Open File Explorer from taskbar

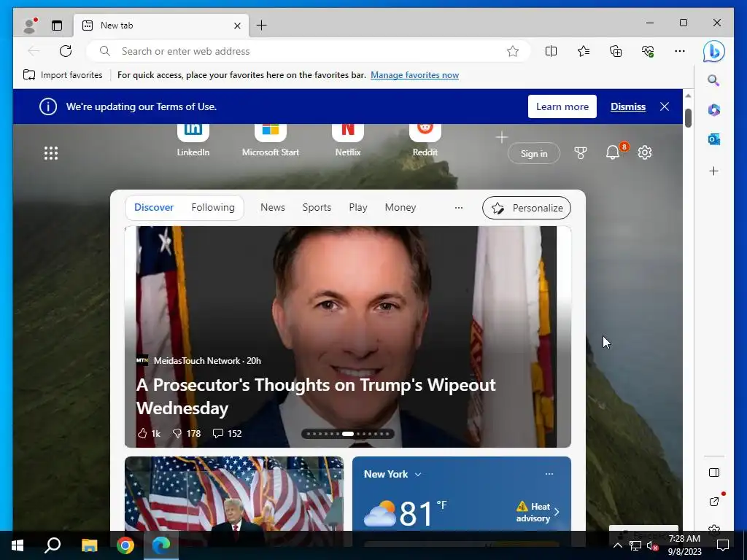click(x=89, y=545)
